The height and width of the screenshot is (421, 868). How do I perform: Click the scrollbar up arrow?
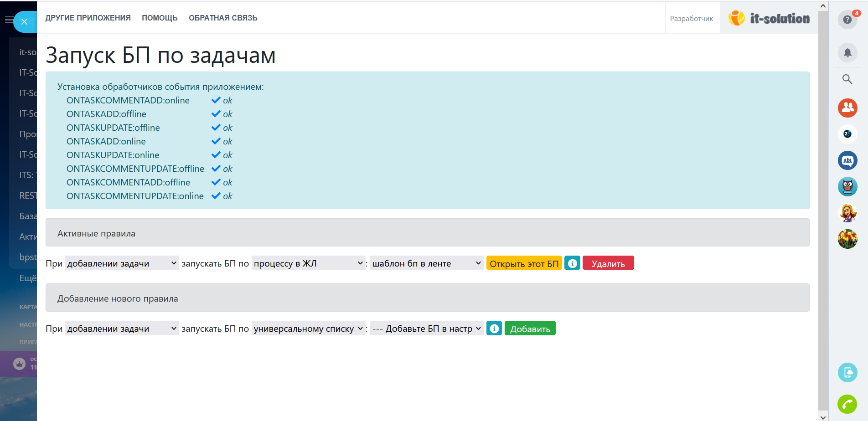[823, 6]
